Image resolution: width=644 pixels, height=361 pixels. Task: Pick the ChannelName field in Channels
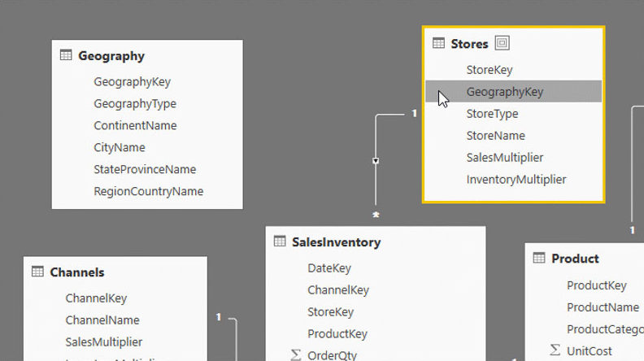pos(102,320)
